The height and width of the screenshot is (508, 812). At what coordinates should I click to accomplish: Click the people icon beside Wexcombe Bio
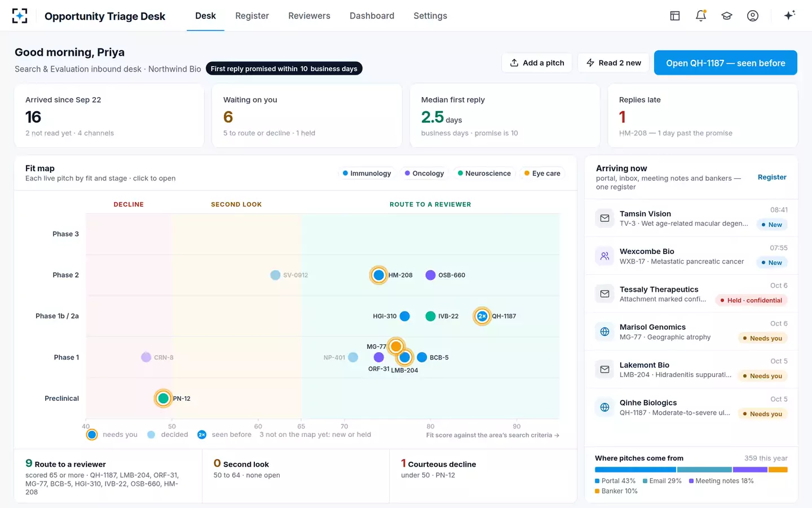(x=604, y=256)
